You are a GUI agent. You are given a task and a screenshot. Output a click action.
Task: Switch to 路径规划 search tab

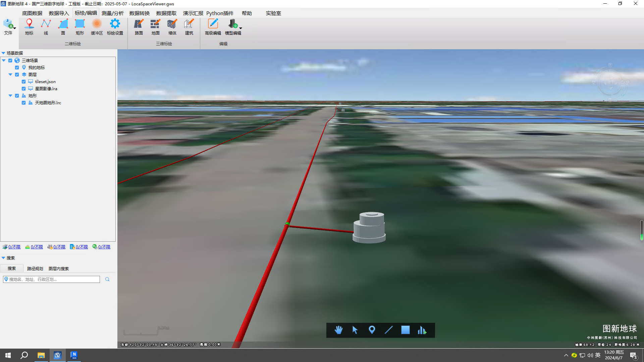pos(35,268)
